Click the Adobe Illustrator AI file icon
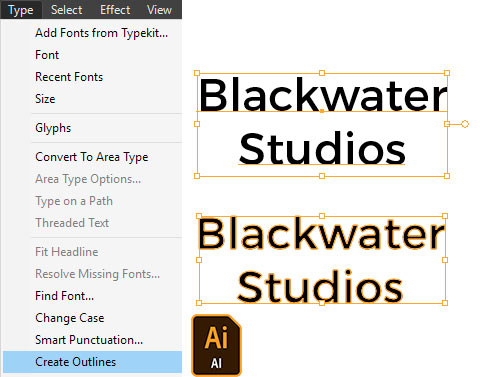Viewport: 491px width, 377px height. tap(216, 345)
